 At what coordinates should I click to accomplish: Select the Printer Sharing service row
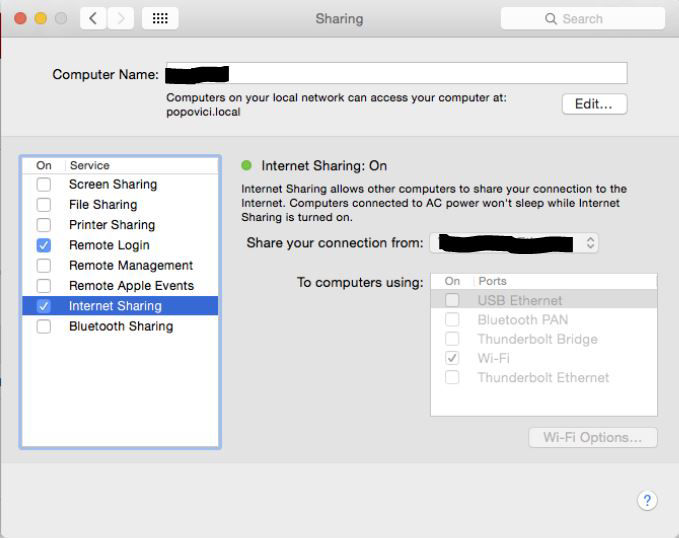[x=120, y=225]
